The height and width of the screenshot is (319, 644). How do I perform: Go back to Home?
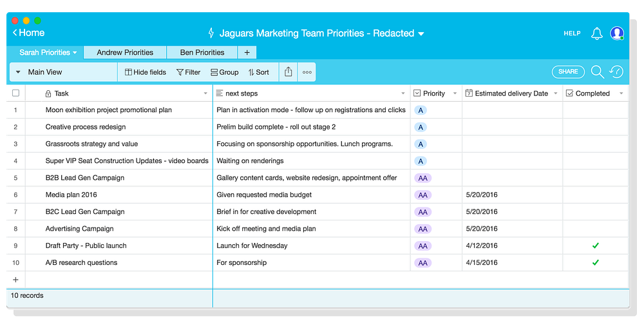coord(28,33)
